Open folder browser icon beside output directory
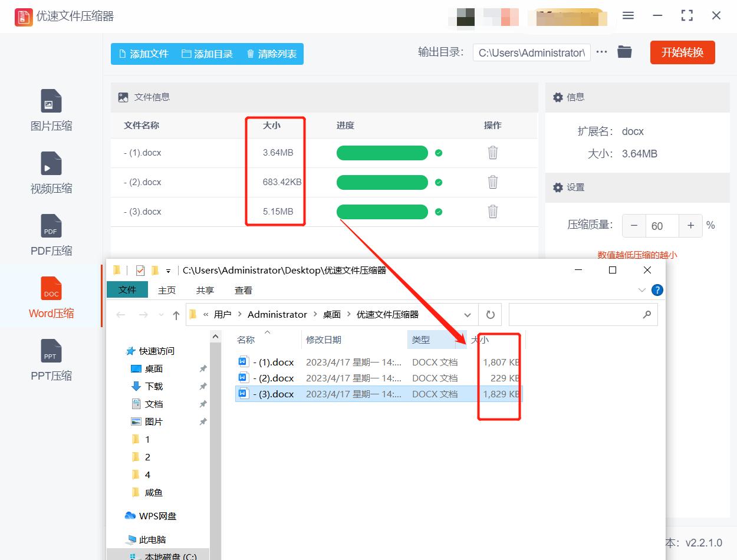The image size is (737, 560). pos(624,52)
